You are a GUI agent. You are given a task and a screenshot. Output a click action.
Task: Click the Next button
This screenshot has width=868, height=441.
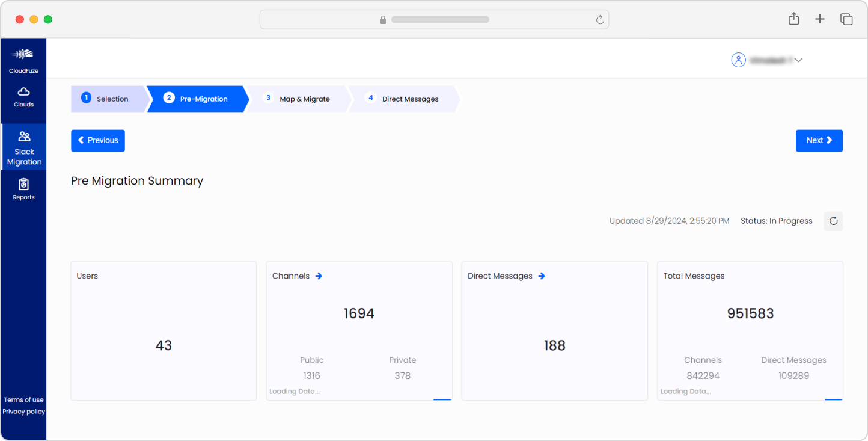click(x=819, y=141)
